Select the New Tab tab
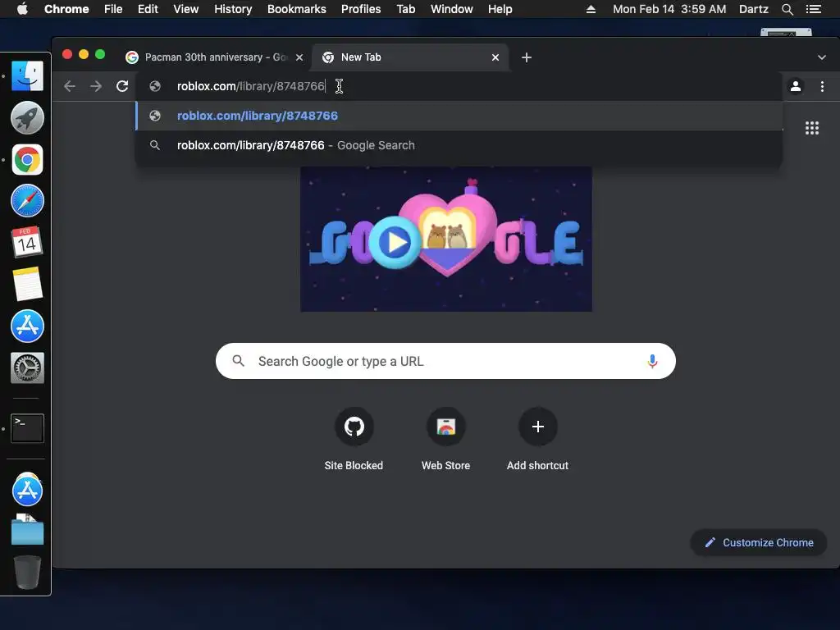The image size is (840, 630). tap(410, 57)
